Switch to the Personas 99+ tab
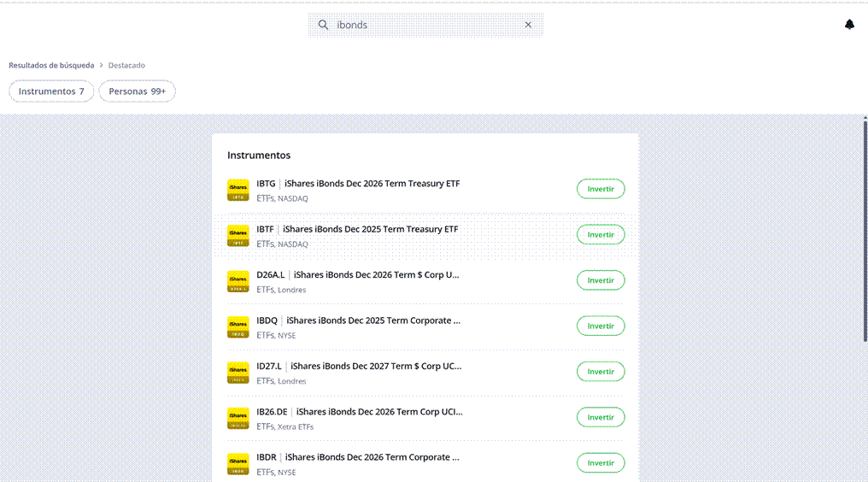Image resolution: width=868 pixels, height=482 pixels. [x=137, y=91]
